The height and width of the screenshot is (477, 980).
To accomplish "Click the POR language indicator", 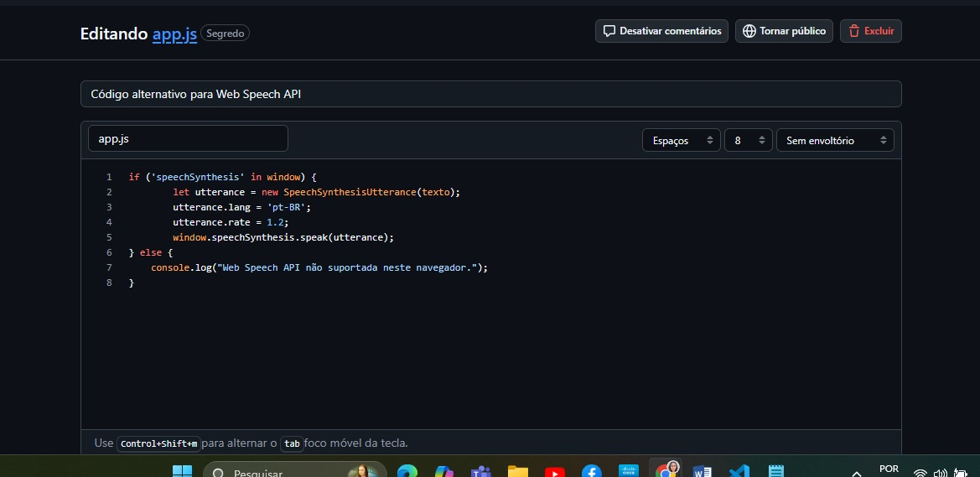I will pos(889,469).
